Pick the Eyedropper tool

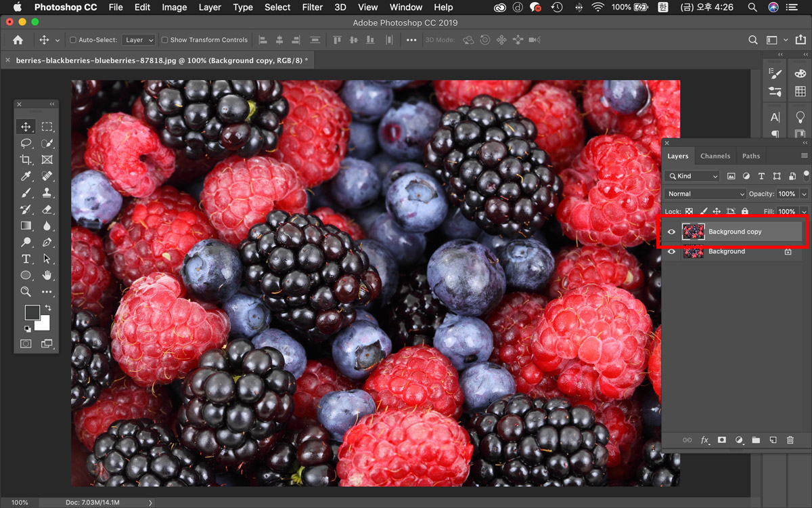click(26, 176)
